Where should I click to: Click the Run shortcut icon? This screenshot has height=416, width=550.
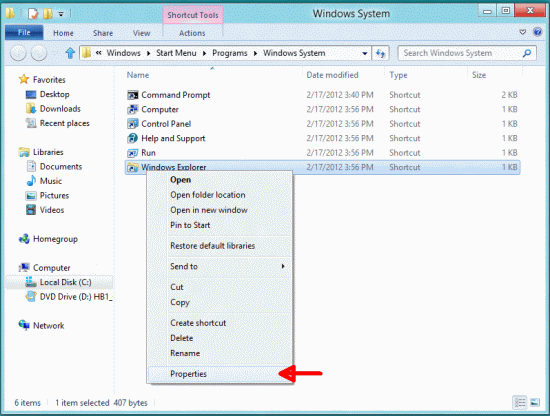coord(133,153)
